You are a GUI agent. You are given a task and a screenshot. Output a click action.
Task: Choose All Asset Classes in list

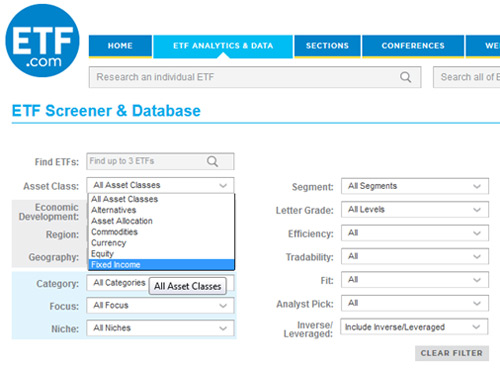click(x=161, y=199)
